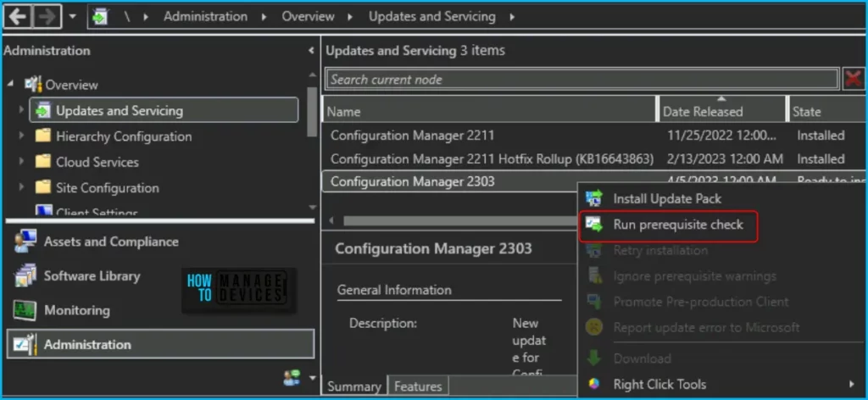Select Cloud Services in the tree
Image resolution: width=868 pixels, height=400 pixels.
point(97,162)
